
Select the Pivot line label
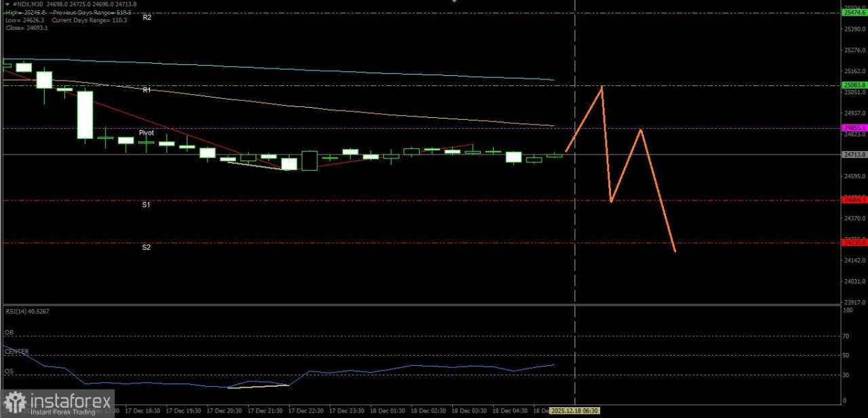146,133
